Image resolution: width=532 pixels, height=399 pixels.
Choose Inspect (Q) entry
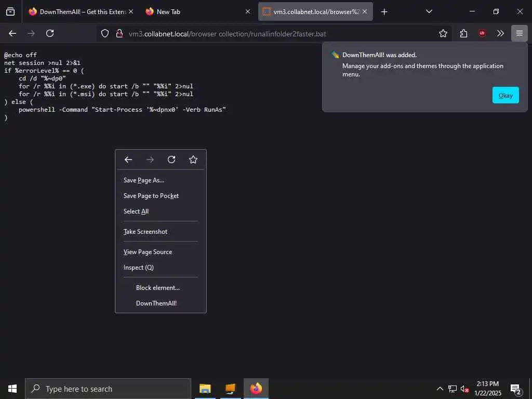pos(161,268)
